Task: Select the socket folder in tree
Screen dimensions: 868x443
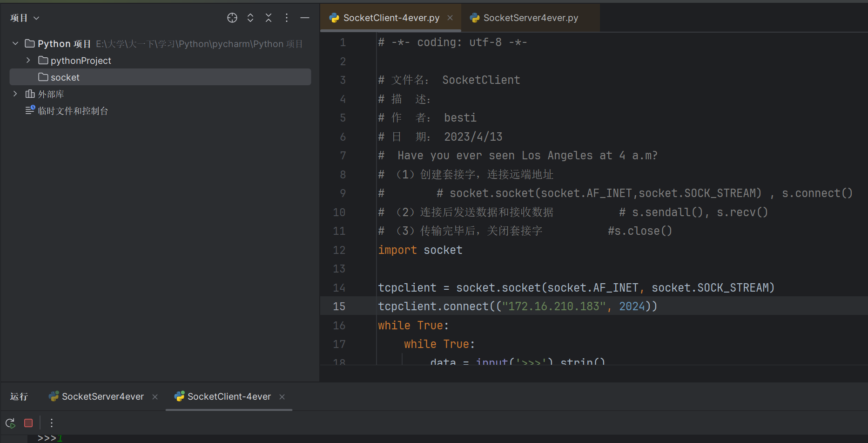Action: [65, 77]
